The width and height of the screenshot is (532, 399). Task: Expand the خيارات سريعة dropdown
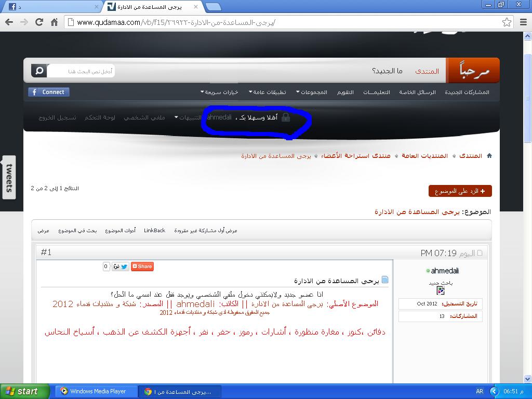click(x=219, y=92)
